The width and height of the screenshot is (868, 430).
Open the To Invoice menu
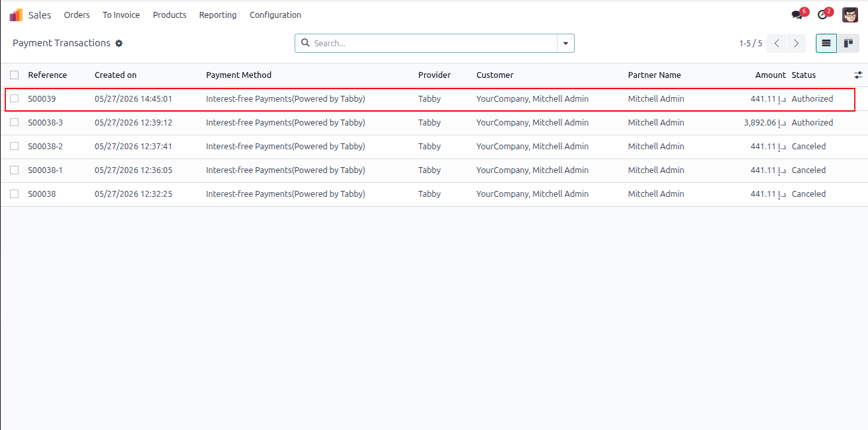tap(121, 15)
